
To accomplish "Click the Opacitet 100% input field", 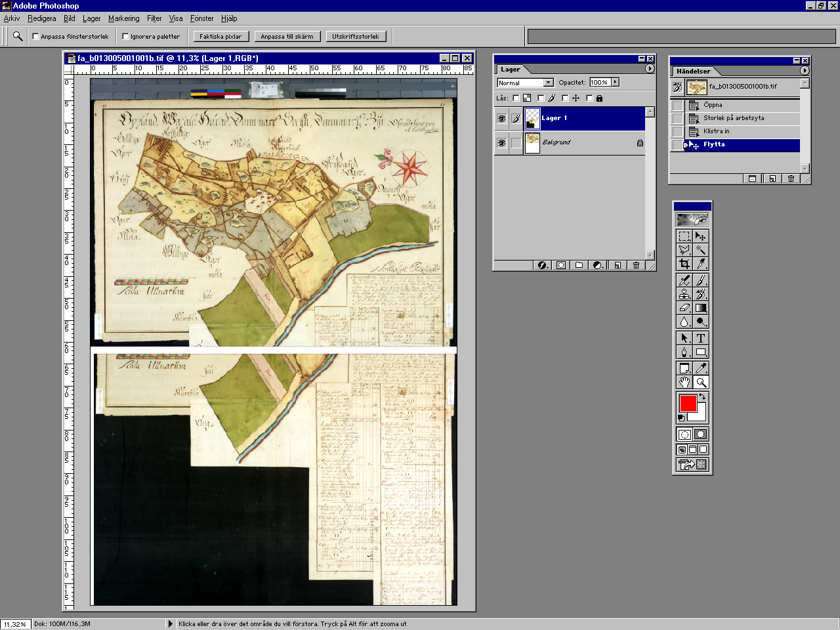I will point(599,82).
